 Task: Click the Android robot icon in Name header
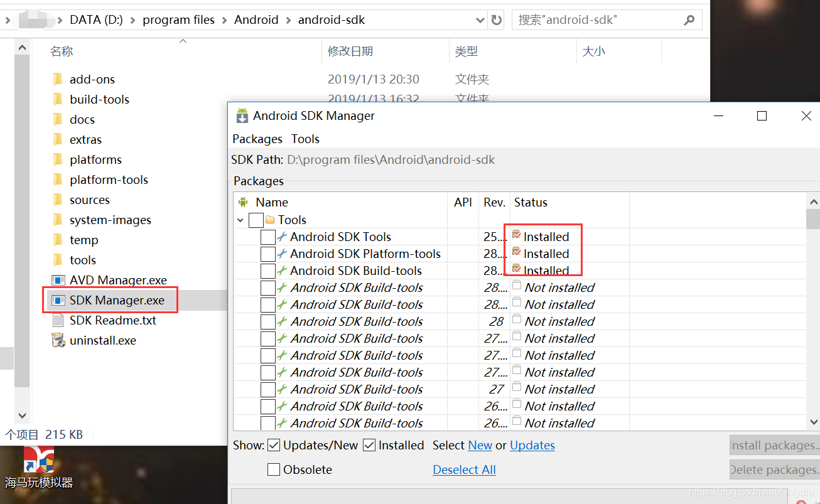coord(243,202)
